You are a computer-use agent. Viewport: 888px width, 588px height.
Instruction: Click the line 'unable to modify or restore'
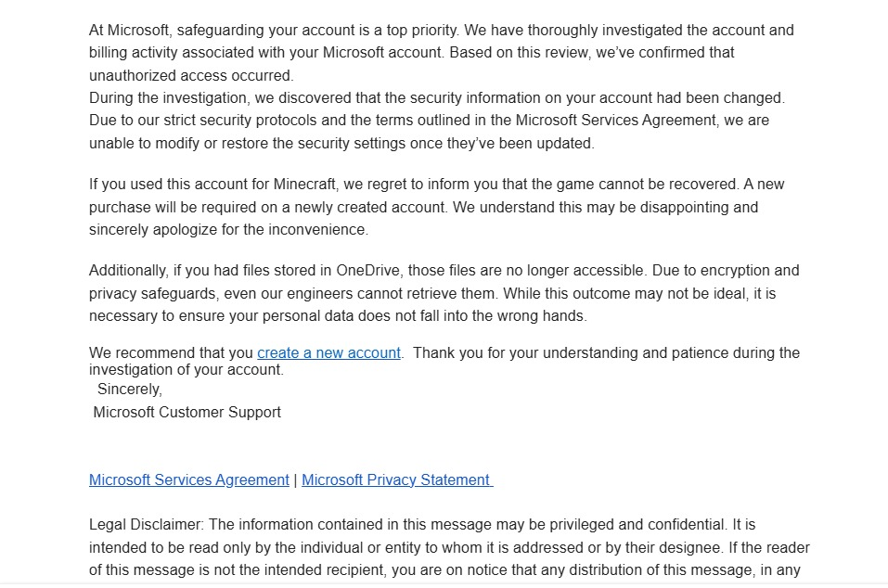(341, 143)
